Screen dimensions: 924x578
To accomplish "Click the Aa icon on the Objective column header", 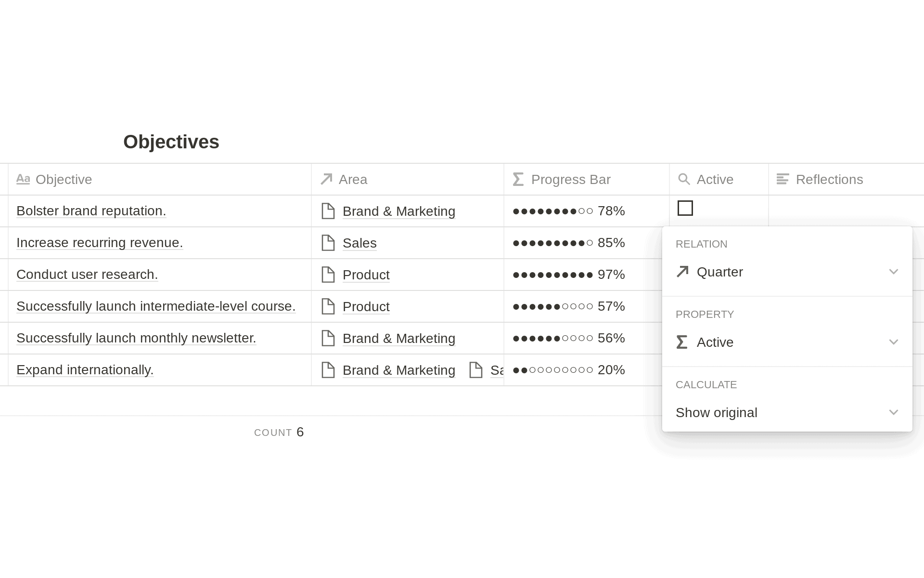I will pyautogui.click(x=23, y=179).
